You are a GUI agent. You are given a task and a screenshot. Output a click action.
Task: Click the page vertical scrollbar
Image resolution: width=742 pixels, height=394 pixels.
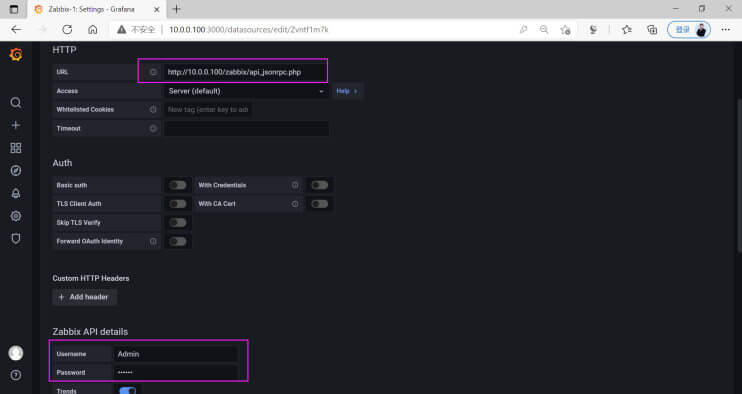pyautogui.click(x=739, y=175)
